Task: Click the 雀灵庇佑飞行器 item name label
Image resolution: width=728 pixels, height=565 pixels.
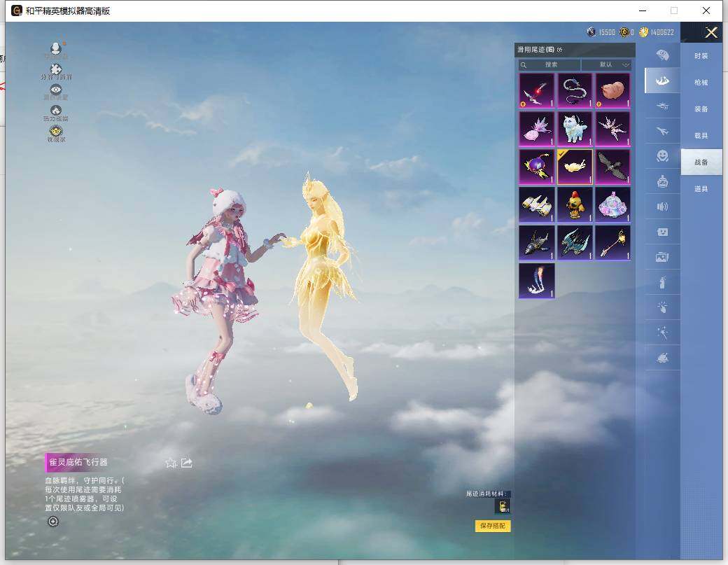Action: coord(78,462)
